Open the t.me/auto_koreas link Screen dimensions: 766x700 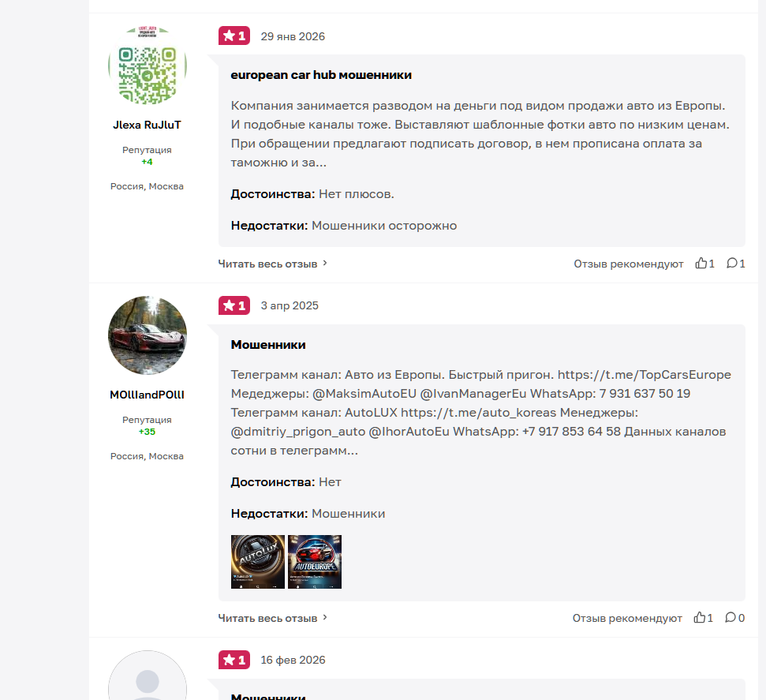click(x=477, y=411)
